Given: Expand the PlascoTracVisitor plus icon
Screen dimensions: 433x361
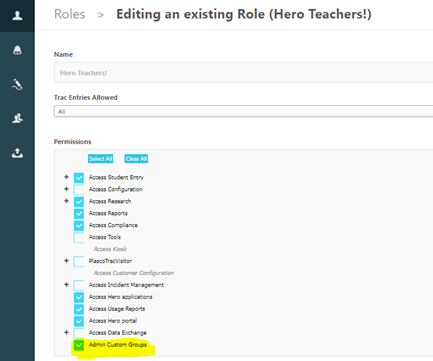Looking at the screenshot, I should click(66, 261).
